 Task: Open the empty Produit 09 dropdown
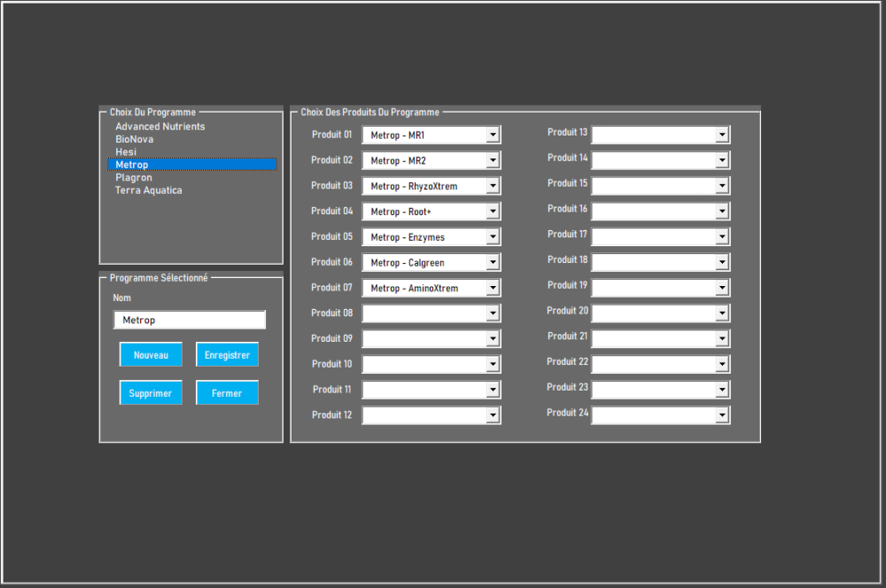pyautogui.click(x=493, y=339)
